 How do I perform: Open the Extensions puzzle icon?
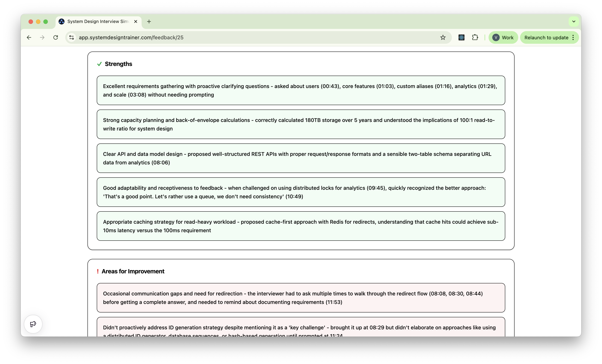[475, 37]
